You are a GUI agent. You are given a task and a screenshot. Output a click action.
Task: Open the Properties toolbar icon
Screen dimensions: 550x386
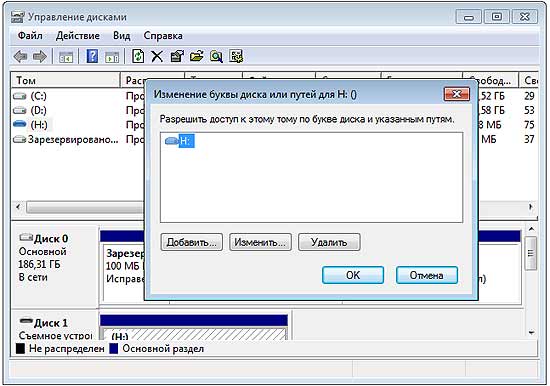click(177, 56)
